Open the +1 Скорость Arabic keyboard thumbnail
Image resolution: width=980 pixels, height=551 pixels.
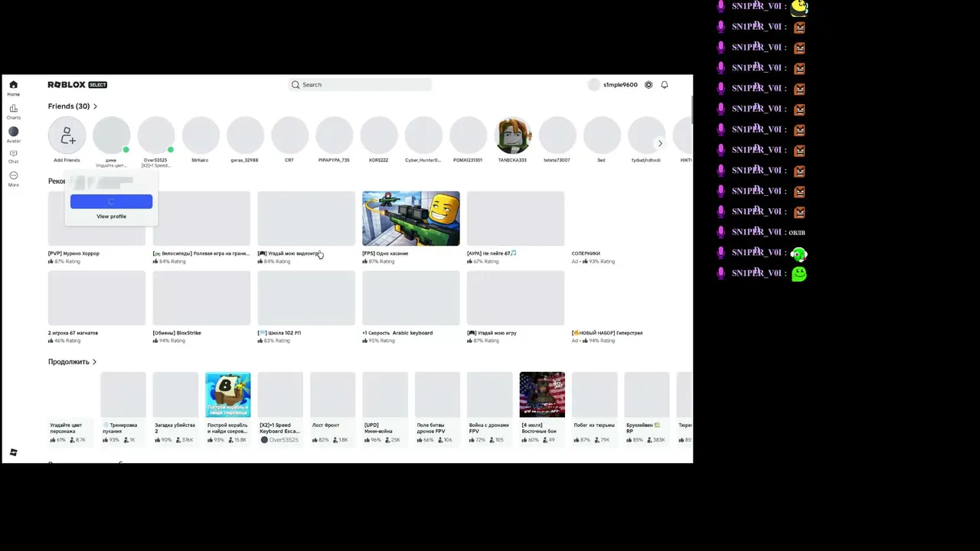tap(411, 298)
